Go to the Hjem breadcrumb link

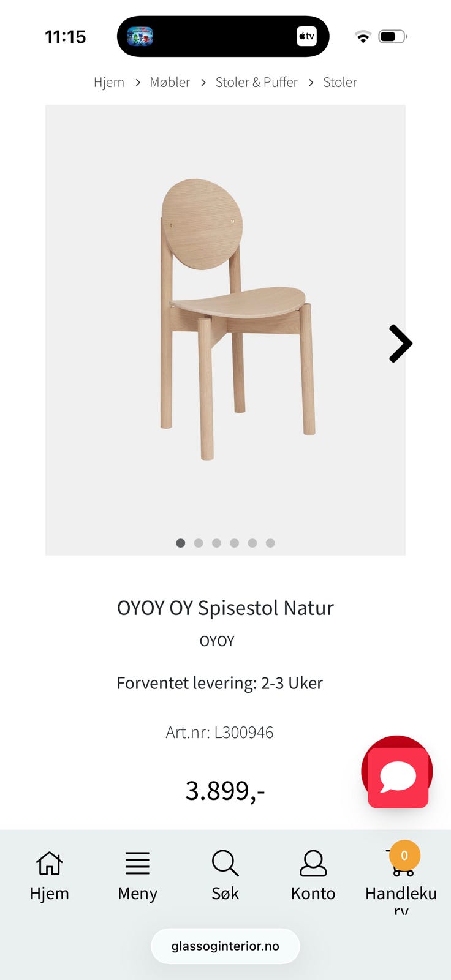pos(109,82)
